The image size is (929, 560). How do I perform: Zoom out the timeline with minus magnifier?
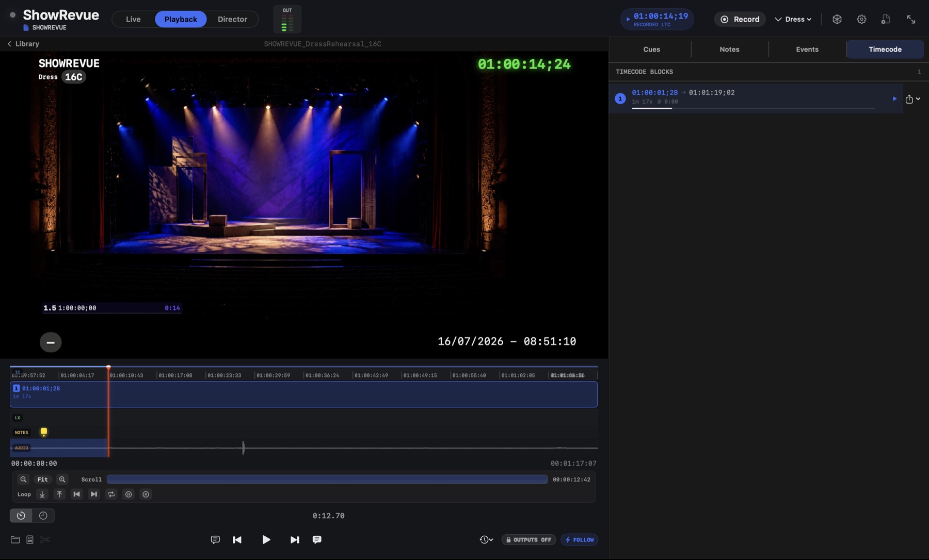click(23, 480)
